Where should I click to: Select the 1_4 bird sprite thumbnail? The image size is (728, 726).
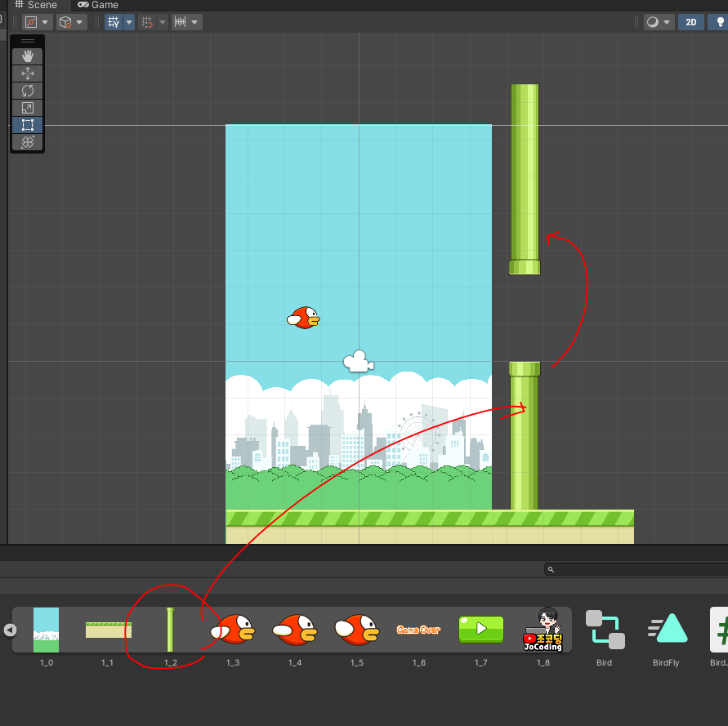pyautogui.click(x=295, y=630)
